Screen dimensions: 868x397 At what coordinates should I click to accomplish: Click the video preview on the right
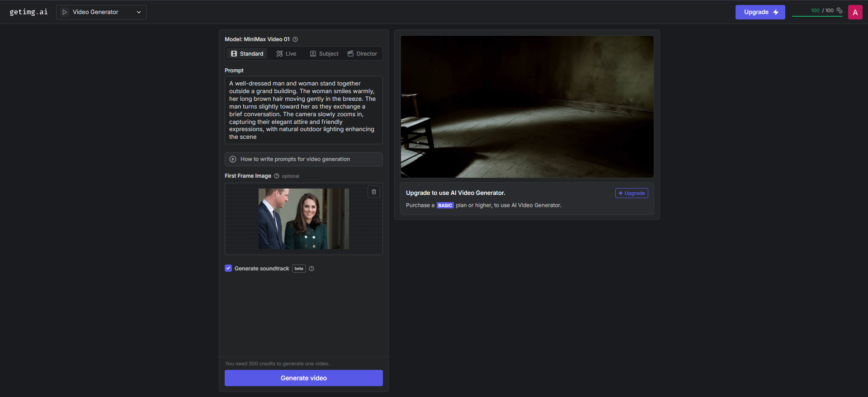click(x=527, y=107)
